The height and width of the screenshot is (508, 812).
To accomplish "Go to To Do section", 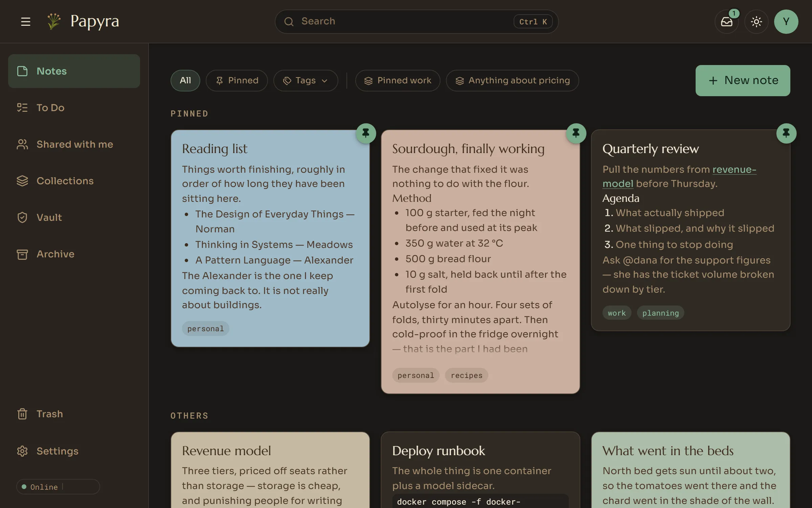I will [74, 108].
